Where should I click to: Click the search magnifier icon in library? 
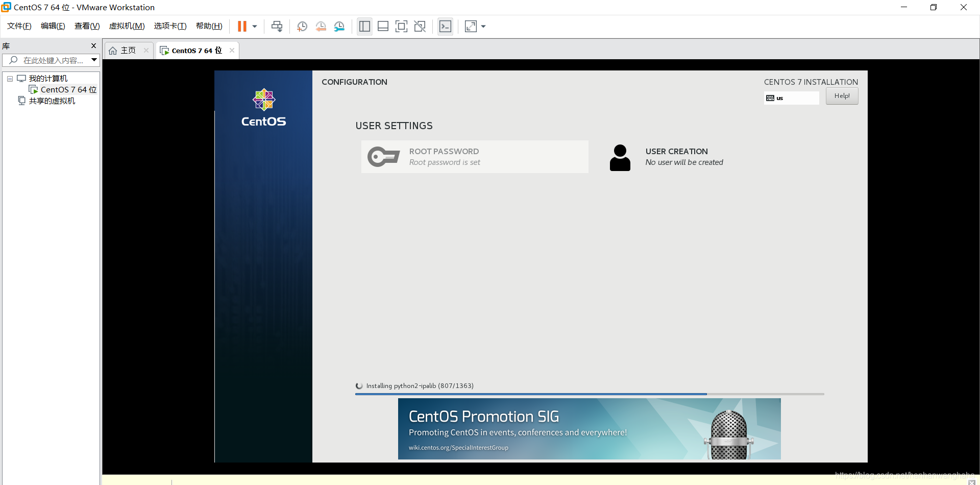point(13,60)
